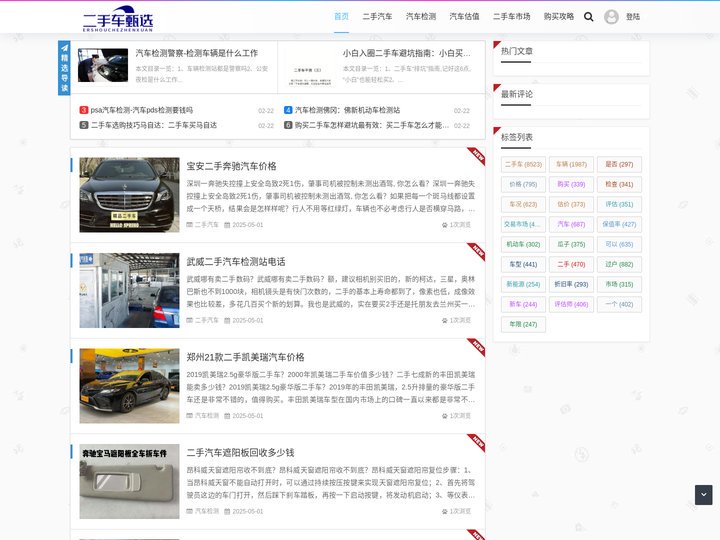
Task: Click the number 6 badge beside 购买二手车怎样避坑
Action: coord(288,125)
